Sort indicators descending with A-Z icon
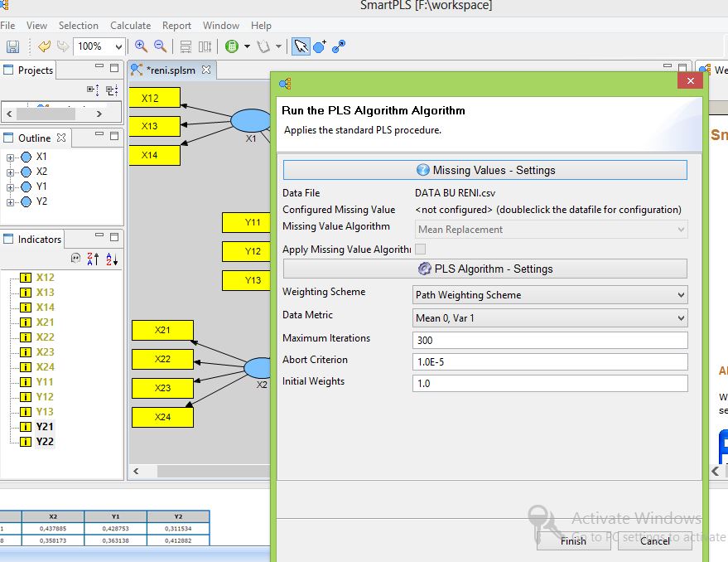The width and height of the screenshot is (728, 562). click(x=113, y=259)
